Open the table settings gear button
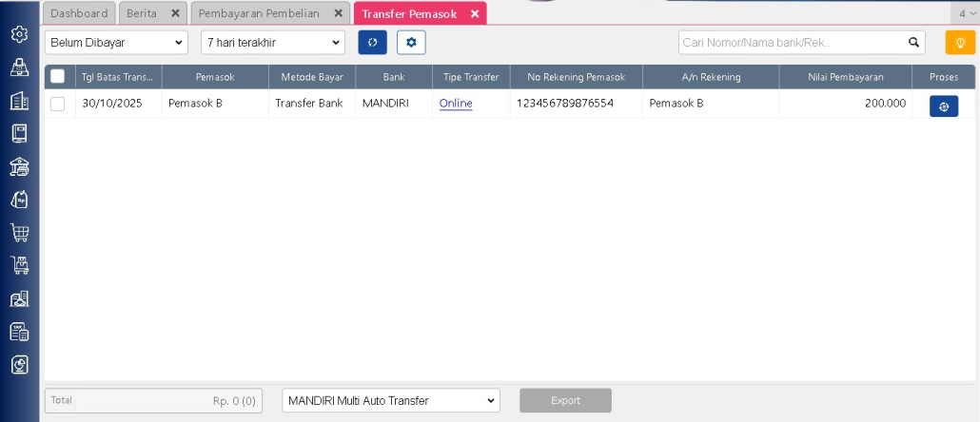The height and width of the screenshot is (422, 980). pyautogui.click(x=411, y=42)
